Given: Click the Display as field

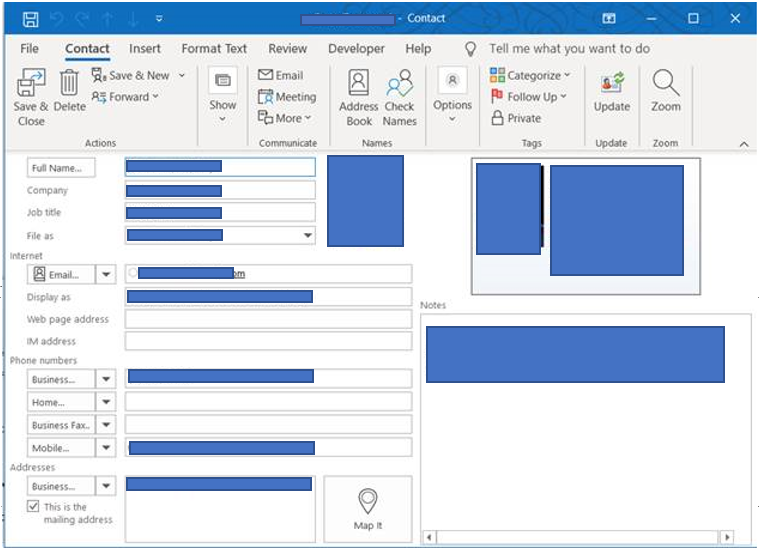Looking at the screenshot, I should point(269,297).
